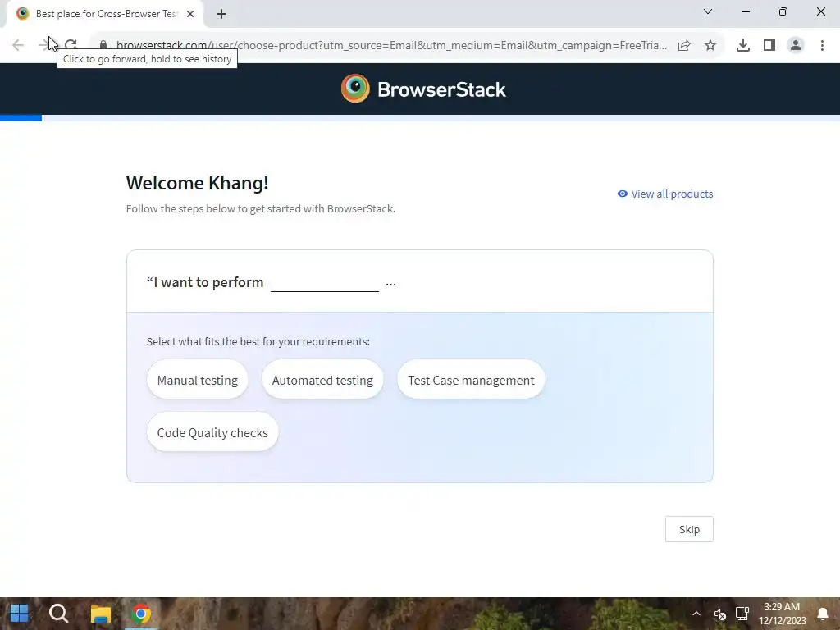
Task: Open File Explorer from the taskbar
Action: (x=100, y=614)
